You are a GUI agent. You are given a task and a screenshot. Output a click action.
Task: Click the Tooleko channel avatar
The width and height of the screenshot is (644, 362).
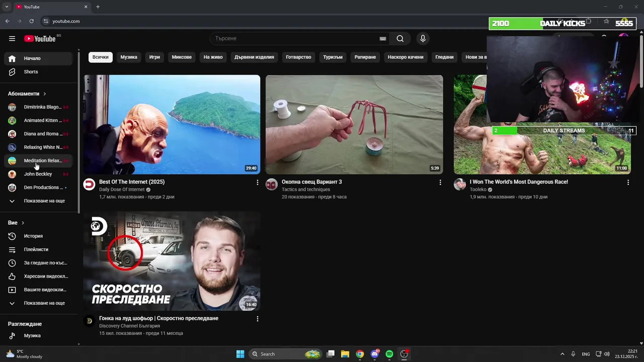point(460,185)
